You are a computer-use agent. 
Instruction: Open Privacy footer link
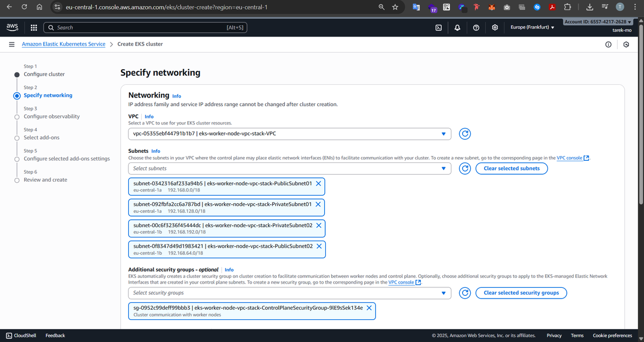pyautogui.click(x=554, y=336)
